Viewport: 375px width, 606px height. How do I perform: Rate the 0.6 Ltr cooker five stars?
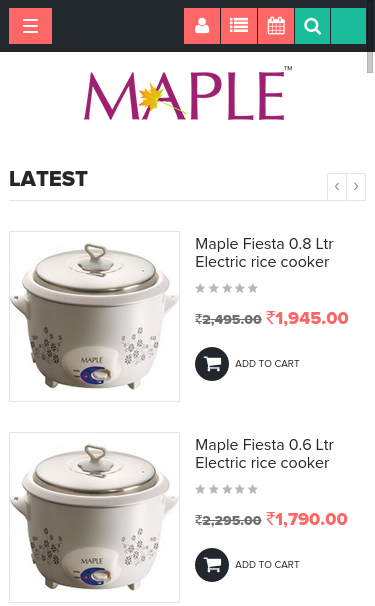pos(253,489)
